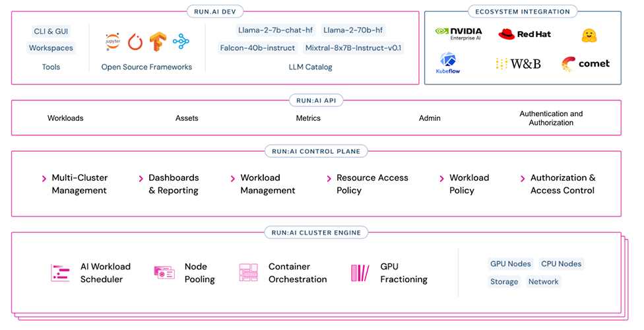Viewport: 644px width, 330px height.
Task: Click the Node Pooling text
Action: (x=200, y=273)
